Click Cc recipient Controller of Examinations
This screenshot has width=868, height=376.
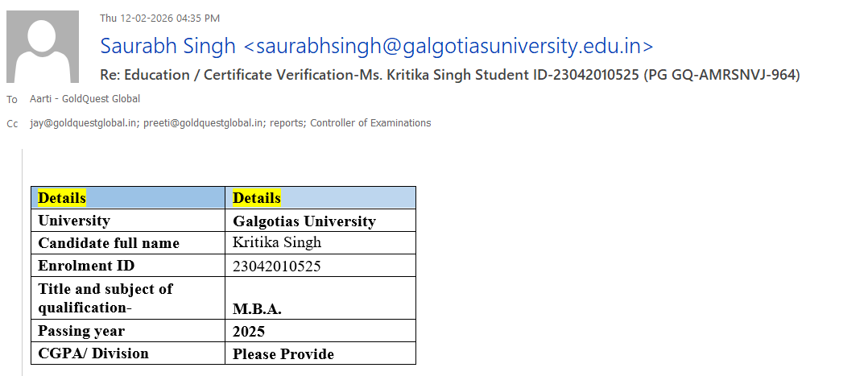[x=370, y=123]
